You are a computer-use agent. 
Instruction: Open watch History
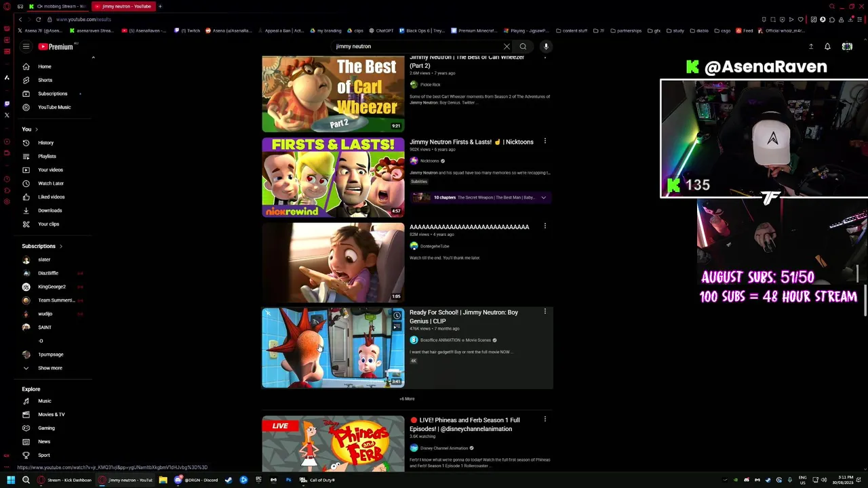[46, 143]
